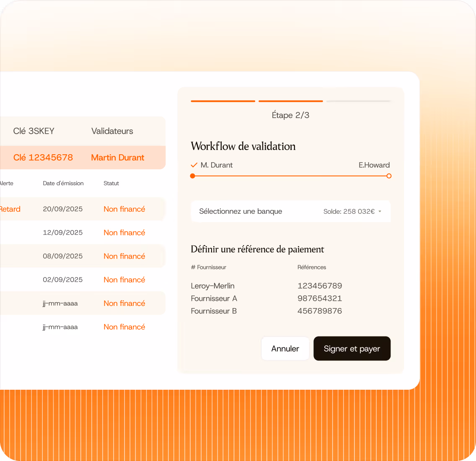Edit reference 987654321
This screenshot has height=461, width=476.
click(x=320, y=298)
